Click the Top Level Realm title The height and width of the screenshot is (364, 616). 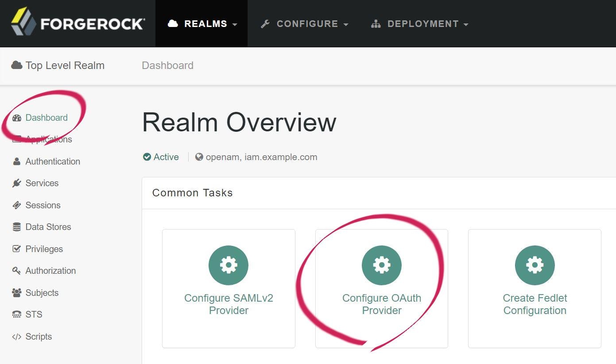pyautogui.click(x=65, y=65)
